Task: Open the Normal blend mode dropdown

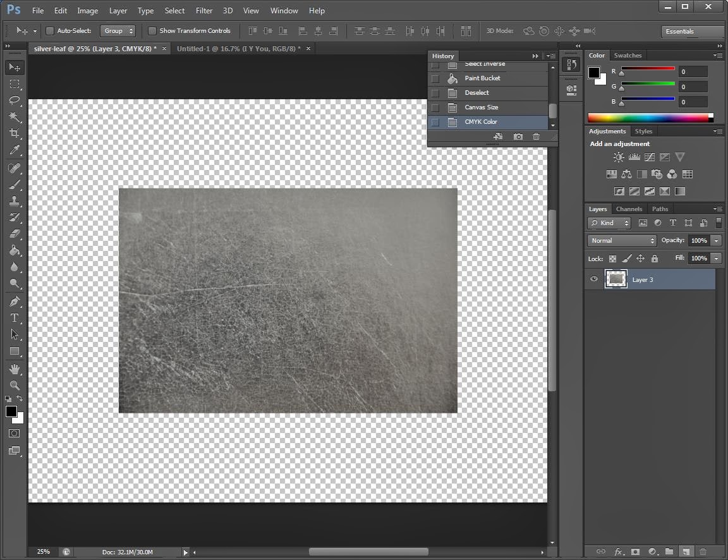Action: click(x=622, y=241)
